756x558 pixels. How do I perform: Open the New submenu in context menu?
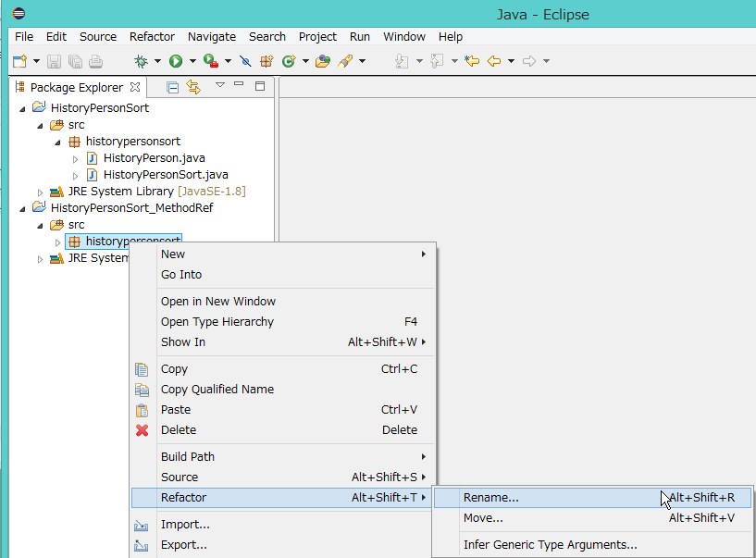pyautogui.click(x=283, y=254)
